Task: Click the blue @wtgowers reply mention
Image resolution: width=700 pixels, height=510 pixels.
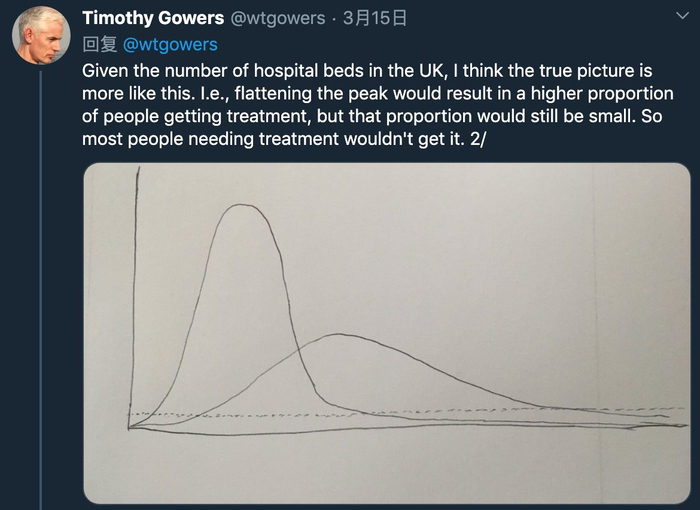Action: click(169, 44)
